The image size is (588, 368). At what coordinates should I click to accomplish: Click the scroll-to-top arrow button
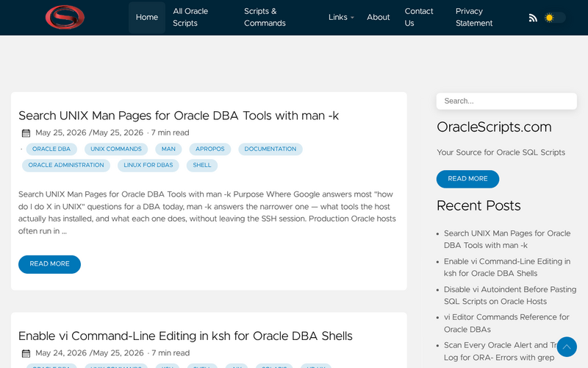coord(567,347)
